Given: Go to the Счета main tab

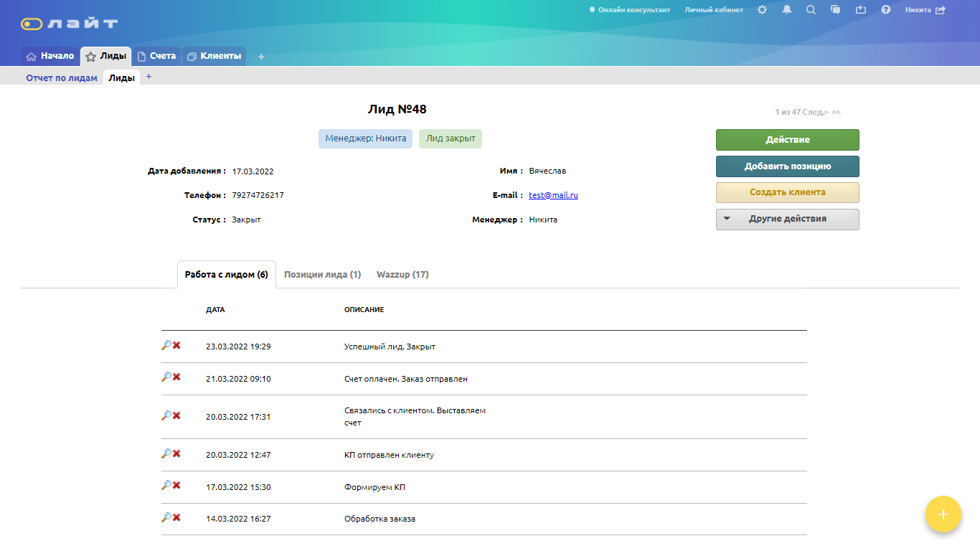Looking at the screenshot, I should pos(156,56).
